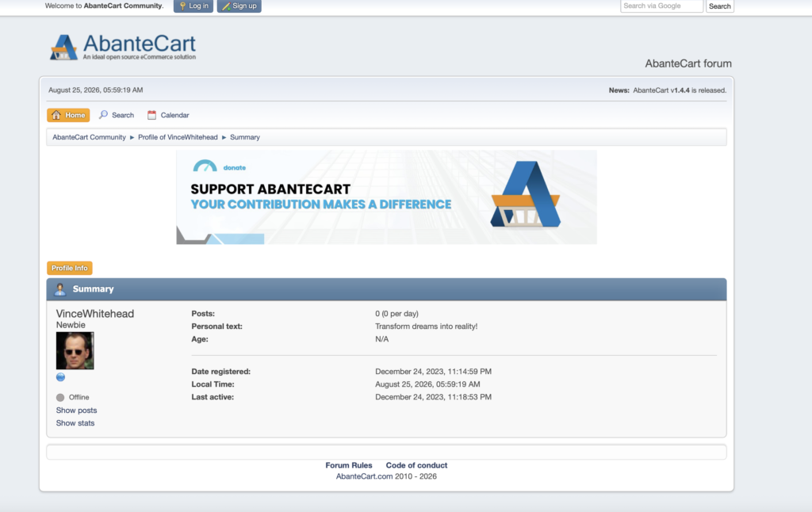Open the Support AbanteCart donate banner
The image size is (812, 512).
coord(386,197)
